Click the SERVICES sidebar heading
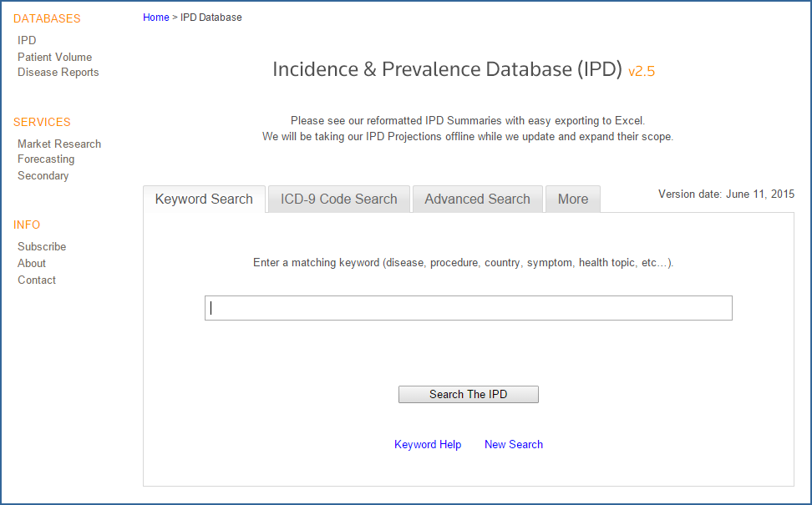The height and width of the screenshot is (505, 812). coord(42,122)
